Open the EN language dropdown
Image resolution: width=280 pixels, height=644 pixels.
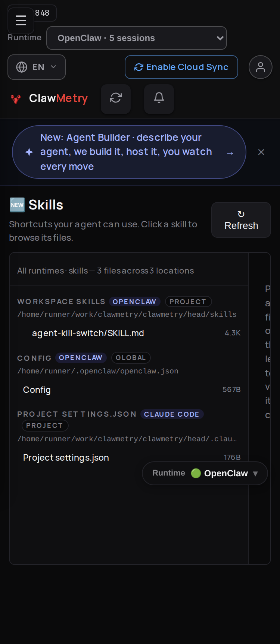[37, 67]
